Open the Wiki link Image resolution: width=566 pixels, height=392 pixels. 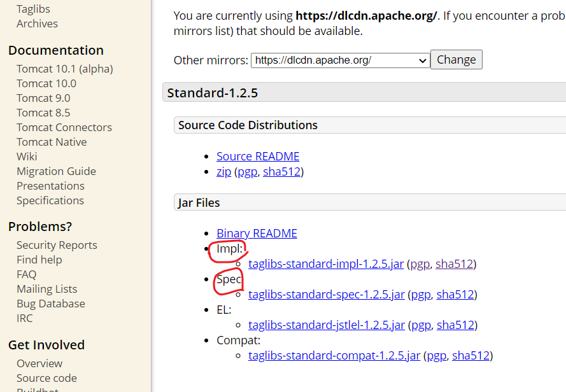27,157
